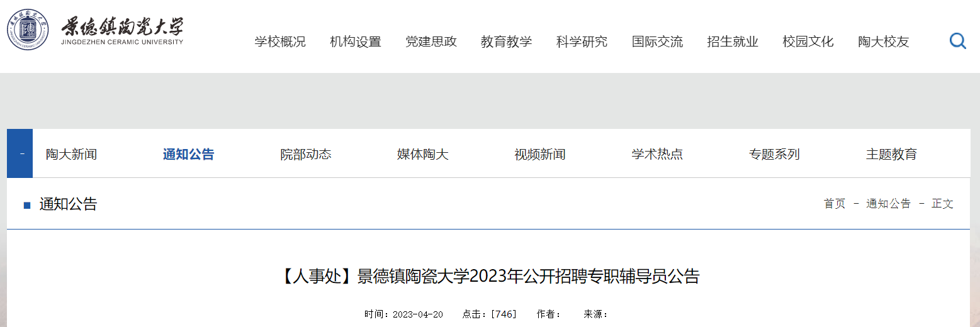Open the search magnifier icon
The width and height of the screenshot is (980, 327).
click(957, 42)
